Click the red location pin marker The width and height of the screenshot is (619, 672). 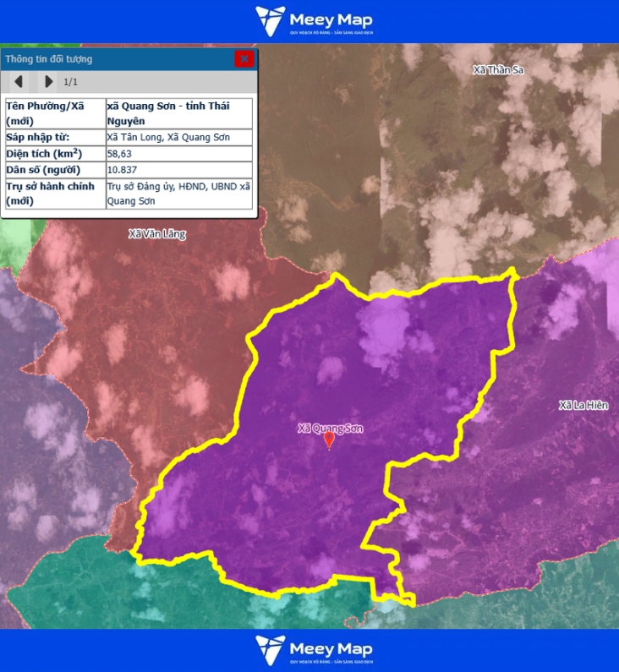click(x=330, y=440)
